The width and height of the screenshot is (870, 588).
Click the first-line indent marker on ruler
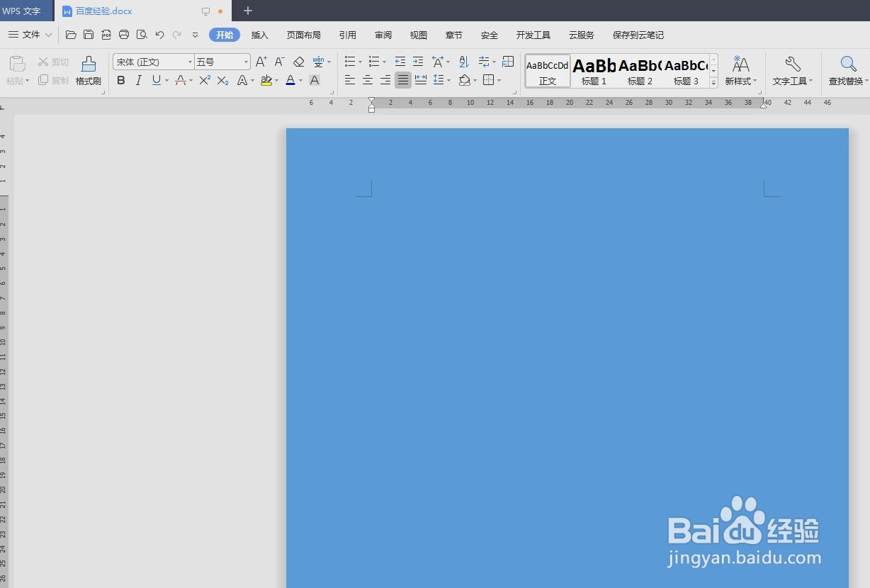click(371, 101)
